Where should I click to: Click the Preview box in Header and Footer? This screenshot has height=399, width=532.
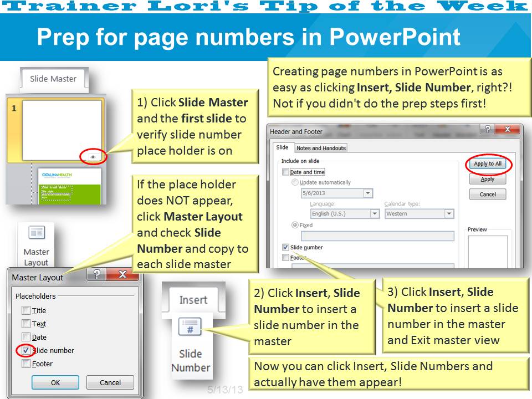coord(488,252)
